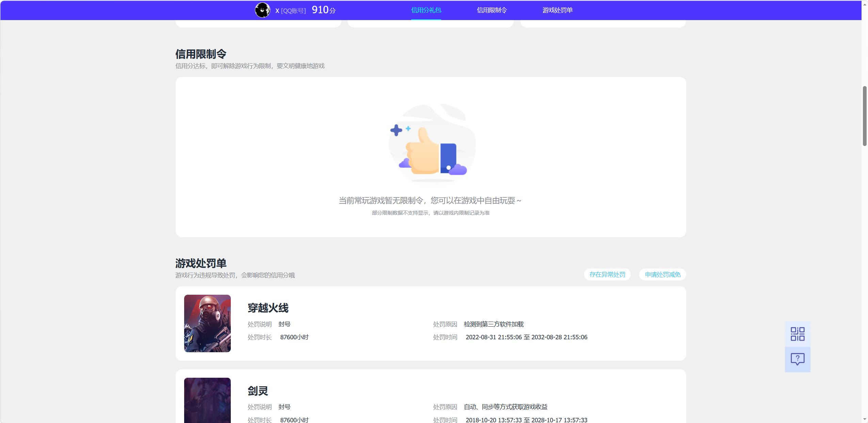868x423 pixels.
Task: Click the 信用分达标 subtitle text
Action: (x=250, y=66)
